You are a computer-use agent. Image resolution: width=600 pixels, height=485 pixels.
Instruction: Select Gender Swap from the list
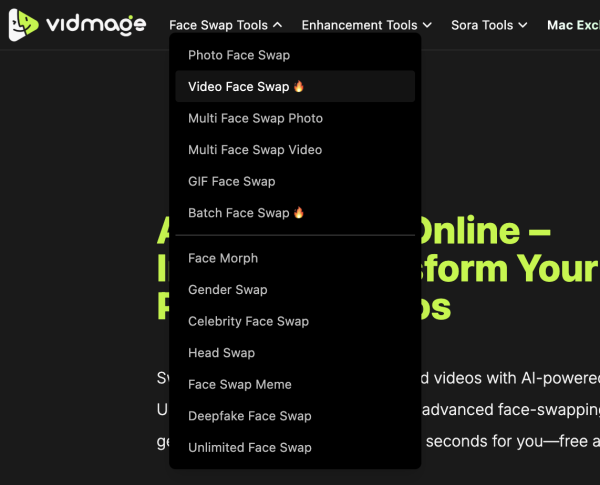point(228,290)
